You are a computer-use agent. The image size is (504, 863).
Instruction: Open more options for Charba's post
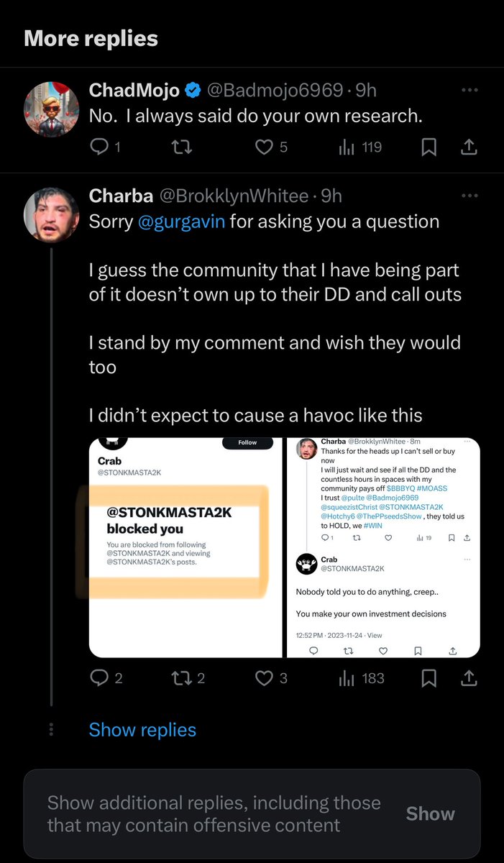469,196
